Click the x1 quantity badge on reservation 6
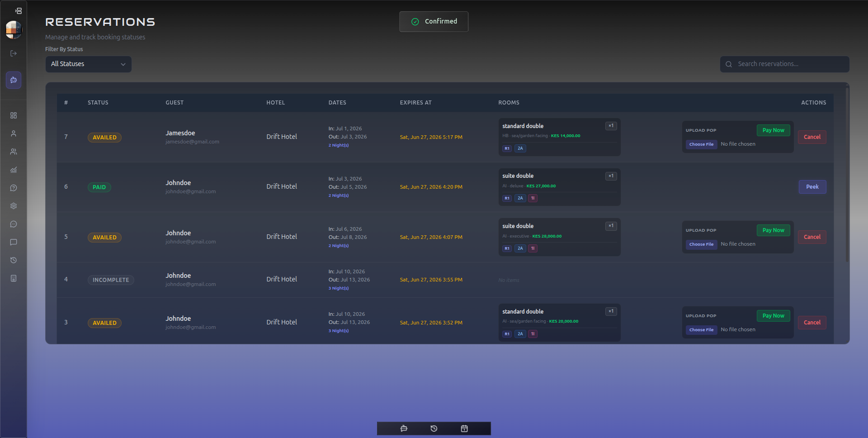This screenshot has height=438, width=868. pyautogui.click(x=611, y=176)
